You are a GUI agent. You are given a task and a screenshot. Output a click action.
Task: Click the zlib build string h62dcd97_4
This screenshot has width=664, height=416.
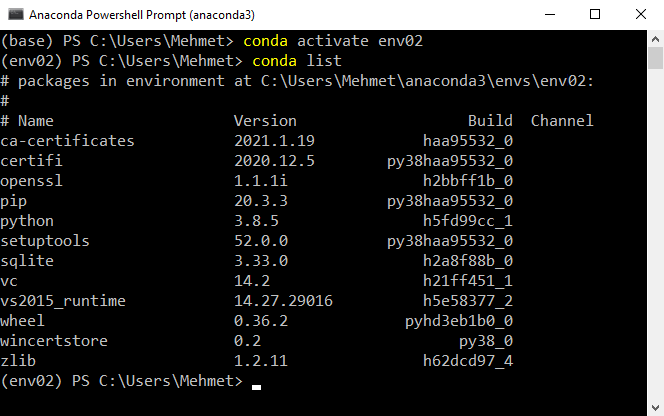468,361
